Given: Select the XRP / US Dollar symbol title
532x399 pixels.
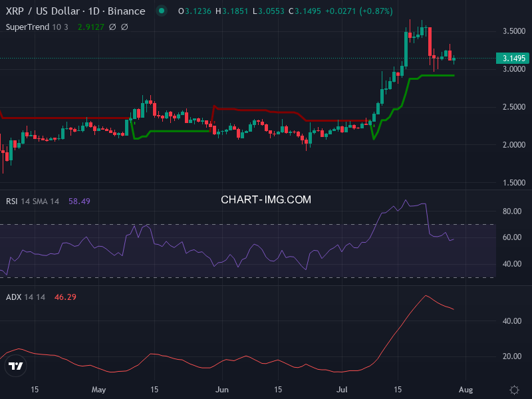Looking at the screenshot, I should (x=75, y=11).
